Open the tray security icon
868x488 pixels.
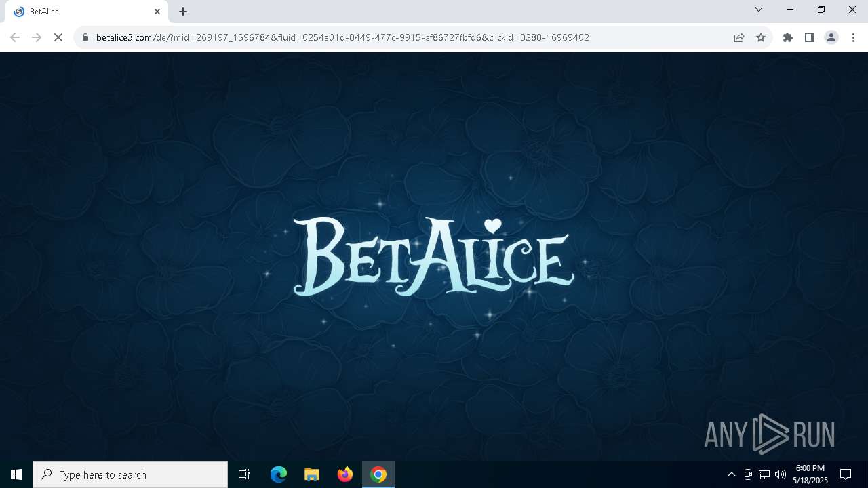[x=748, y=474]
